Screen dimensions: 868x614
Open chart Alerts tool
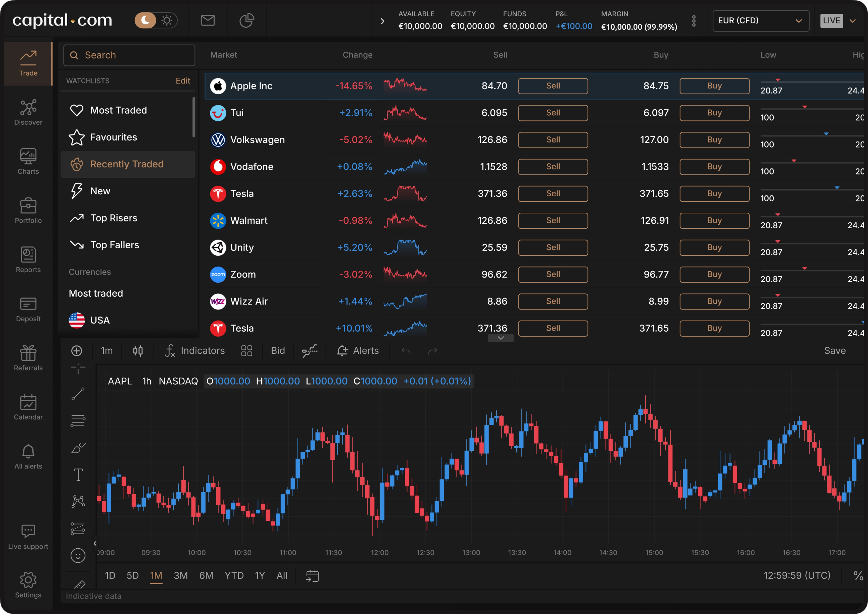point(358,351)
